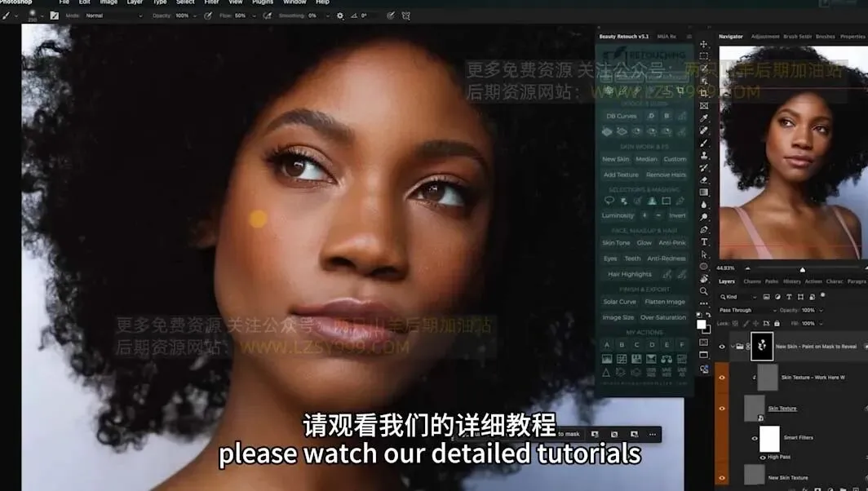Collapse the New Skin group chevron
The height and width of the screenshot is (491, 868).
(733, 347)
